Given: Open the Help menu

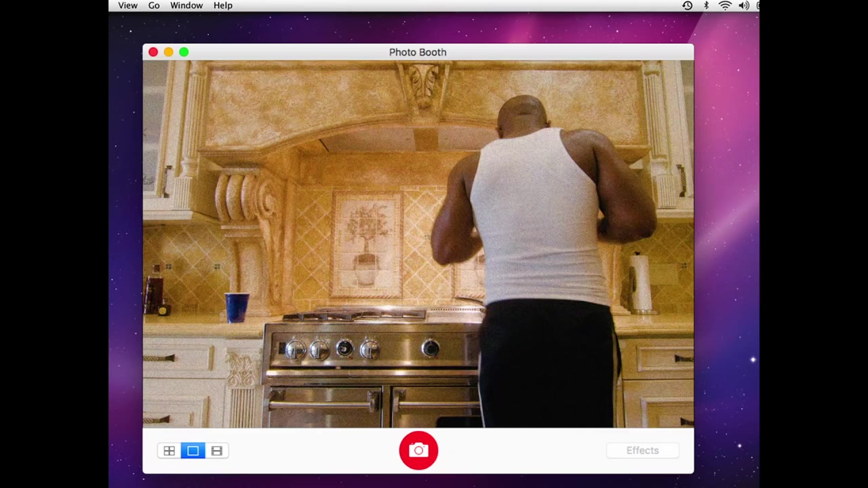Looking at the screenshot, I should pyautogui.click(x=223, y=5).
